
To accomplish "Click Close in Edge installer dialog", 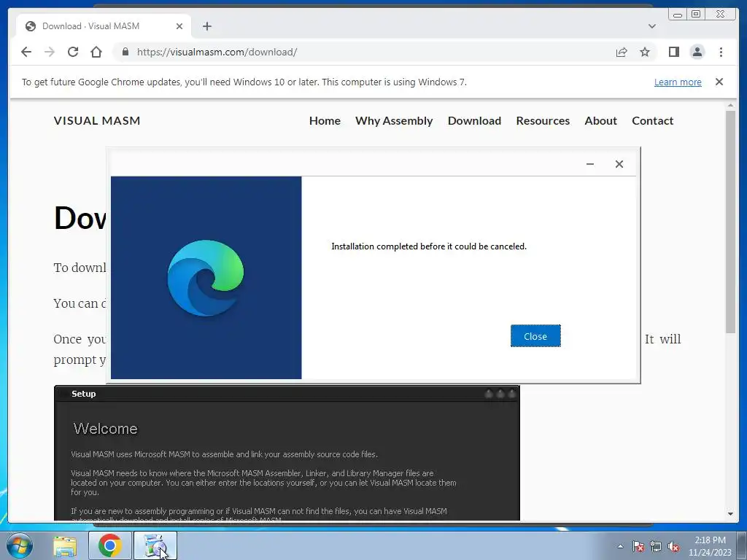I will pos(535,336).
